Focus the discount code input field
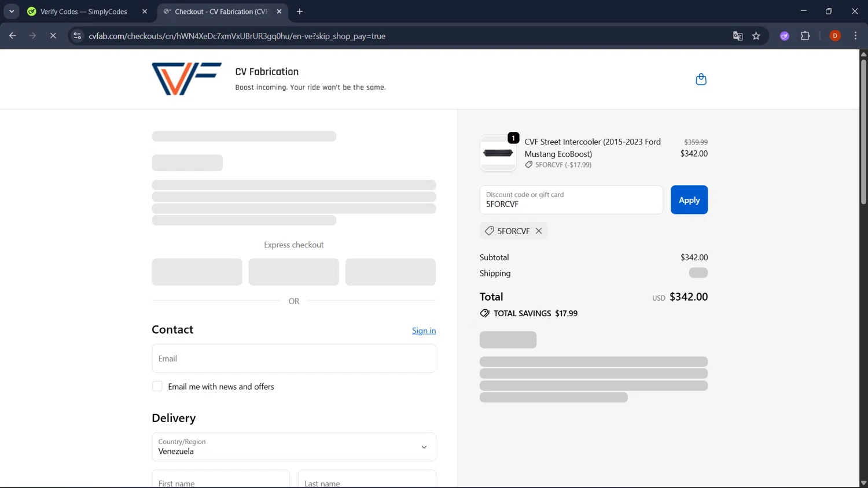Viewport: 868px width, 488px height. pyautogui.click(x=571, y=200)
